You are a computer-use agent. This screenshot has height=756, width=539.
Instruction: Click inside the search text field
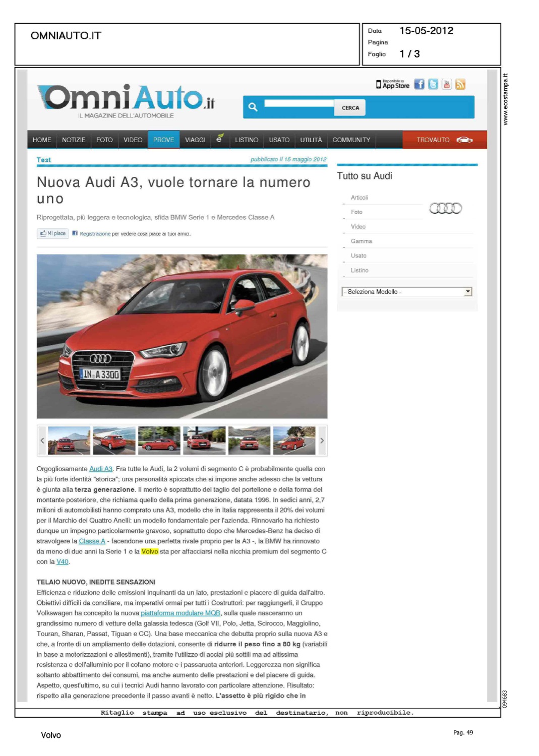coord(298,103)
